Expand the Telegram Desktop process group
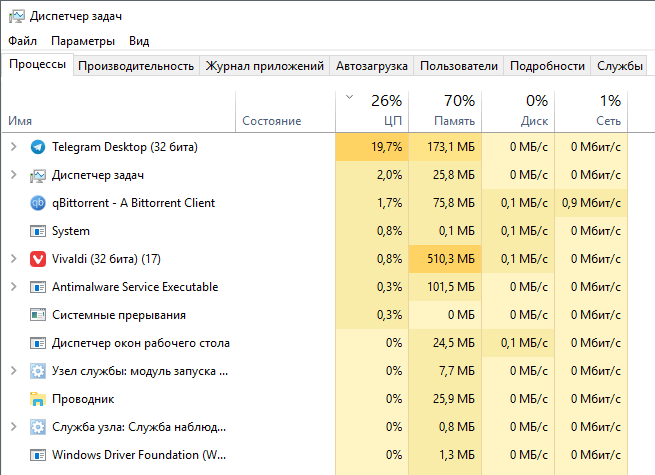 (13, 147)
